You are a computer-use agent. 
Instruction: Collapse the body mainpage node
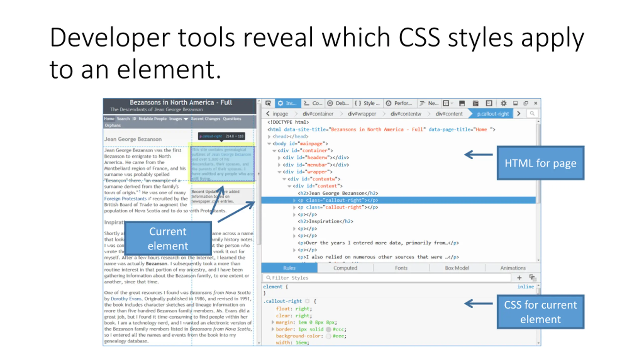[x=269, y=144]
